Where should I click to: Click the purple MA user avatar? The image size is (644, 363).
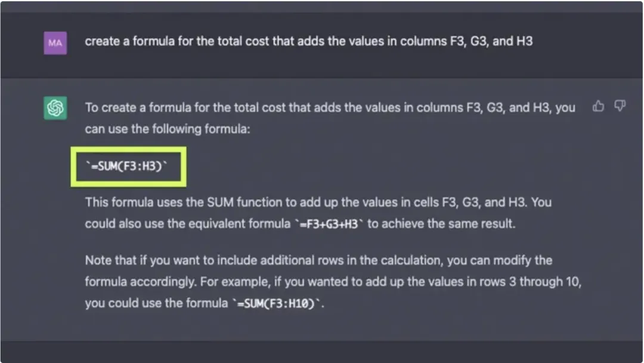pyautogui.click(x=55, y=43)
